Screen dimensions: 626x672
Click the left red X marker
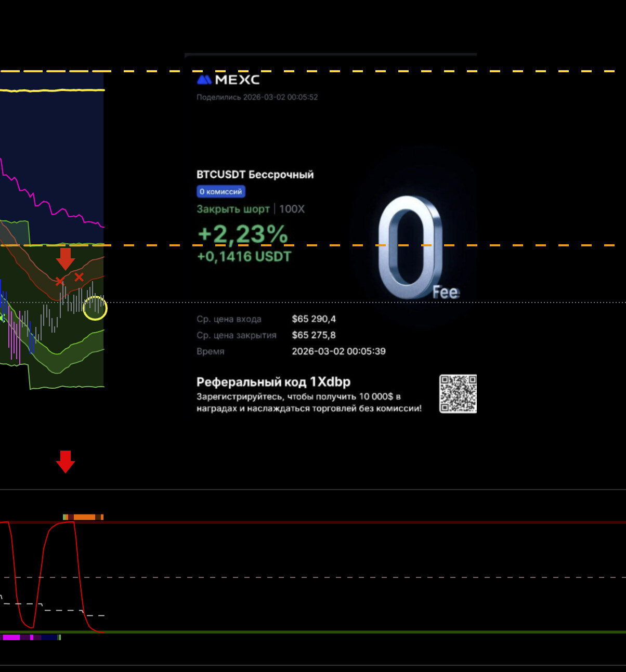(x=60, y=281)
